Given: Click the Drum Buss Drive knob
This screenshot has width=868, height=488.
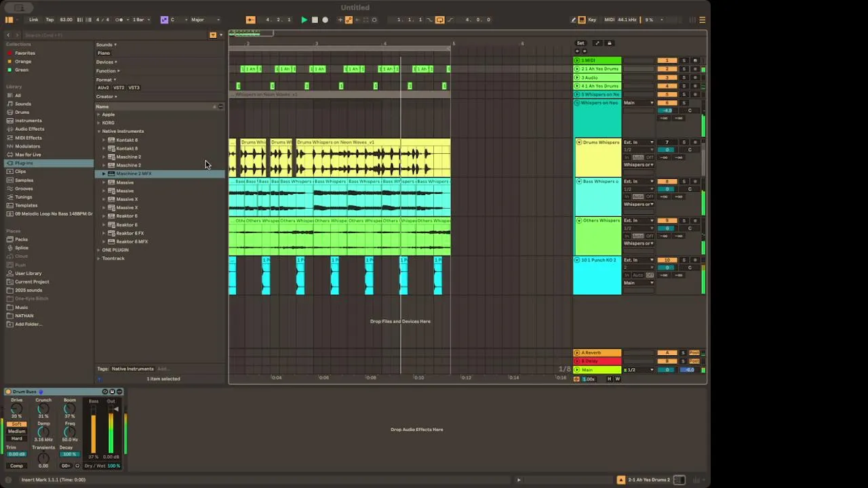Looking at the screenshot, I should [x=16, y=409].
